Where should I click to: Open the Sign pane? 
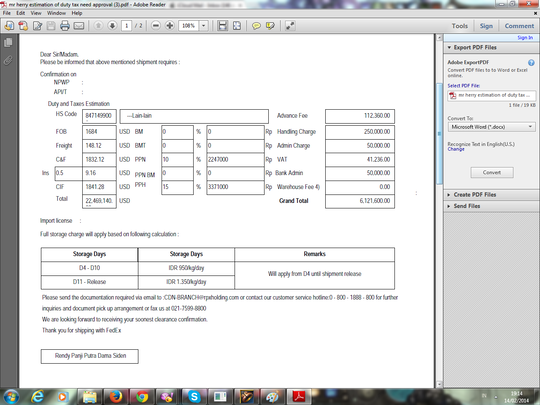click(x=486, y=26)
